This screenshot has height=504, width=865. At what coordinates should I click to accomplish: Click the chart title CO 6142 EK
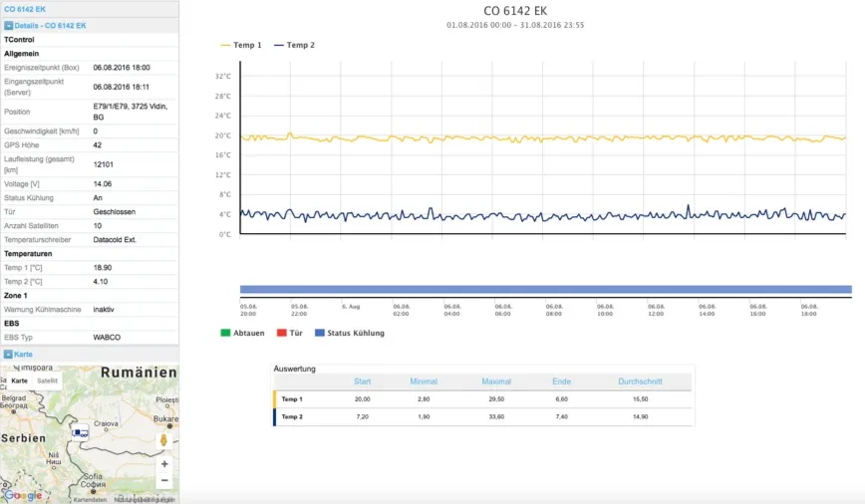point(515,11)
